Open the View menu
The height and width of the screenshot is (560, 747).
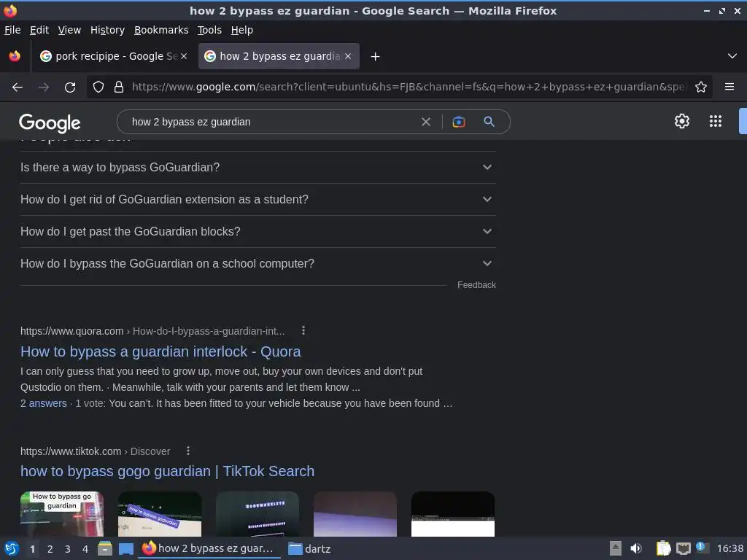[69, 30]
